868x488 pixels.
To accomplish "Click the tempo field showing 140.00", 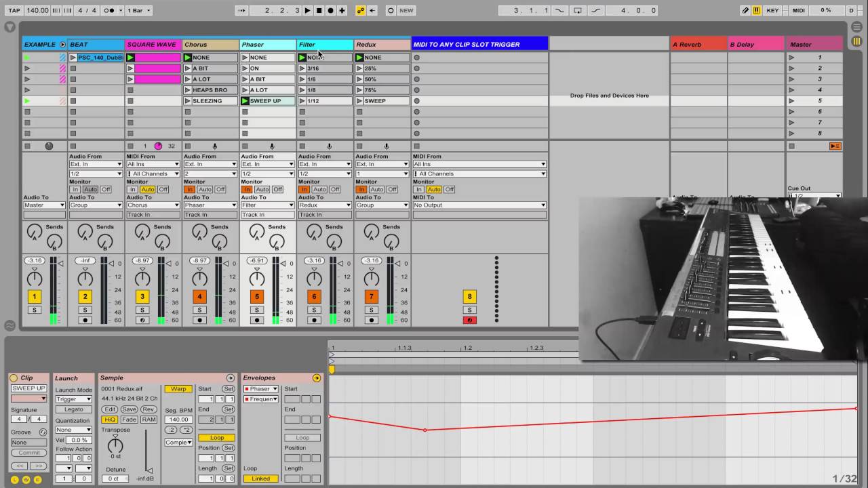I will (x=37, y=10).
